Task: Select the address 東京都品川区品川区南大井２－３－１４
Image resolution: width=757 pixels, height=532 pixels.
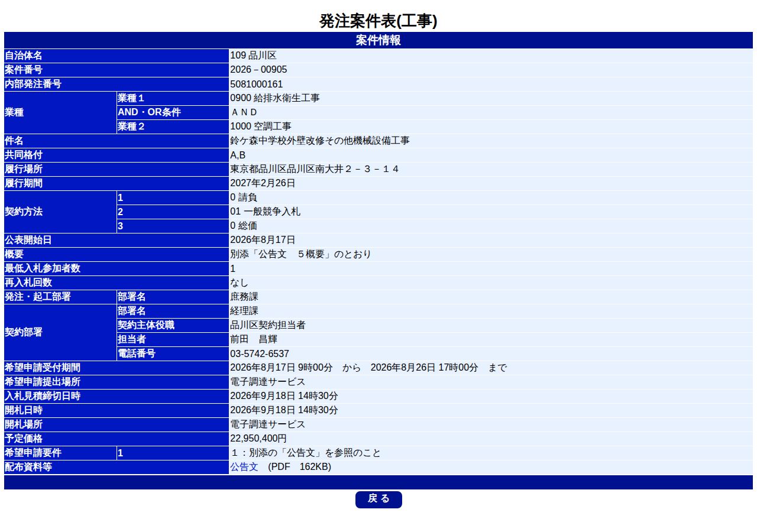Action: (315, 169)
